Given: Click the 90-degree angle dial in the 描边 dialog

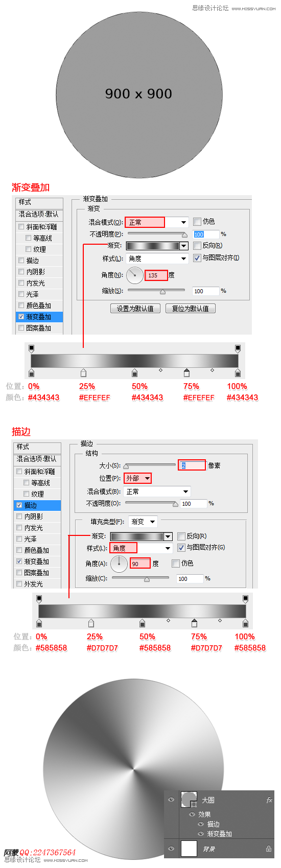Looking at the screenshot, I should coord(119,564).
